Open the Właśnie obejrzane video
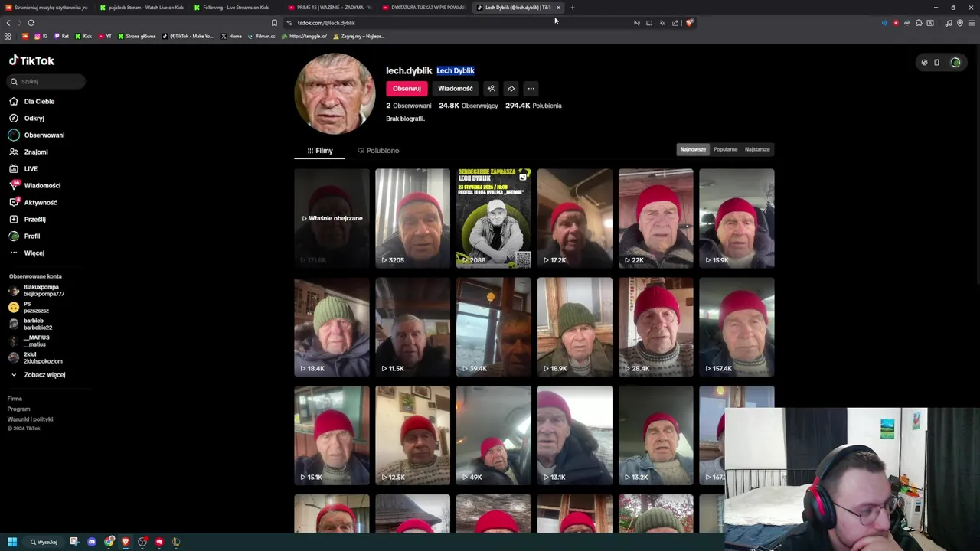Viewport: 980px width, 551px height. [332, 218]
